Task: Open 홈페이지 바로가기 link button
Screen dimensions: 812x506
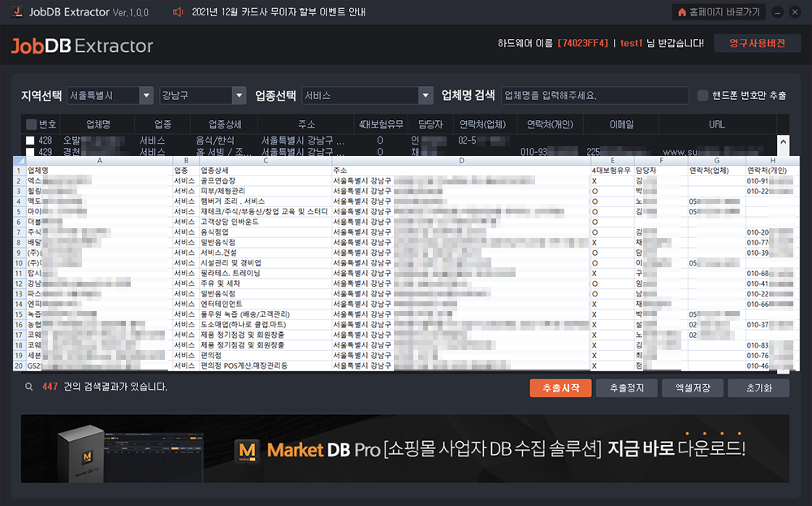Action: pyautogui.click(x=719, y=12)
